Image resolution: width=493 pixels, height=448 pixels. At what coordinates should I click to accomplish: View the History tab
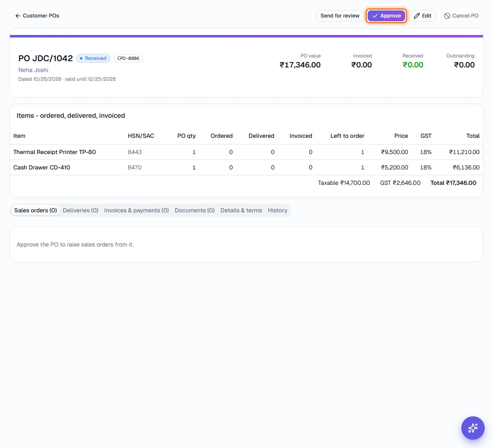(x=278, y=210)
